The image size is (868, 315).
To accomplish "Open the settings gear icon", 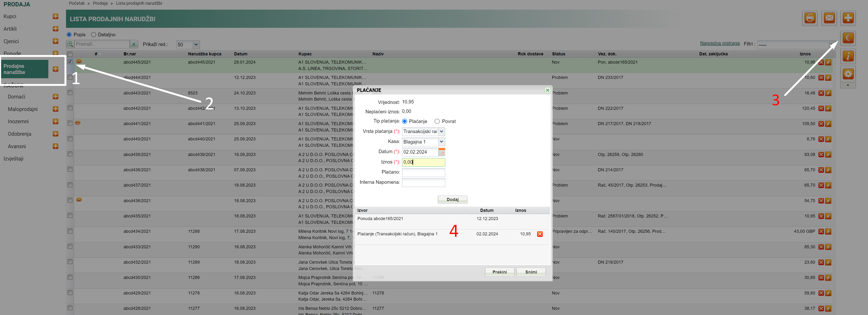I will click(848, 74).
